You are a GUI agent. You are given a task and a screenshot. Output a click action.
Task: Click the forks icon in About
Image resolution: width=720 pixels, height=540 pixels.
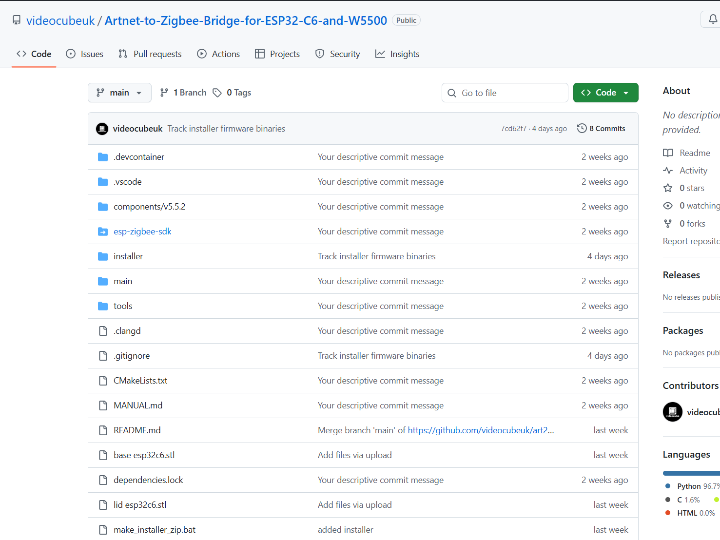click(668, 223)
